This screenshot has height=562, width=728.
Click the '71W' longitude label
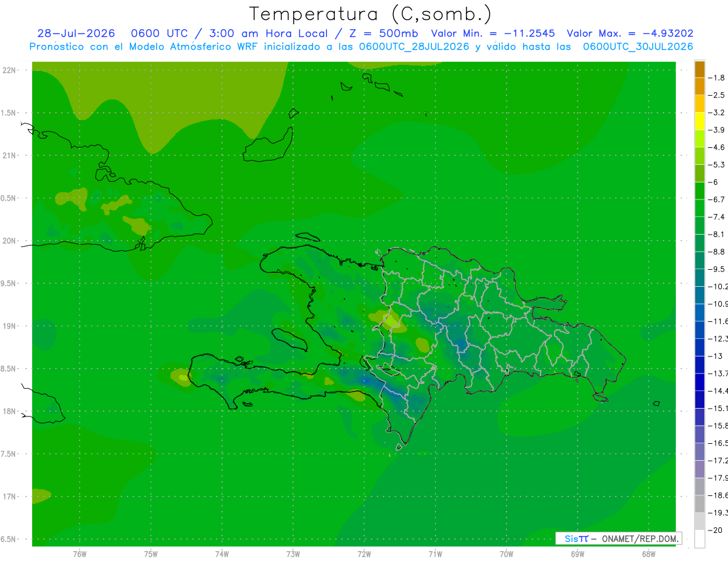(435, 554)
